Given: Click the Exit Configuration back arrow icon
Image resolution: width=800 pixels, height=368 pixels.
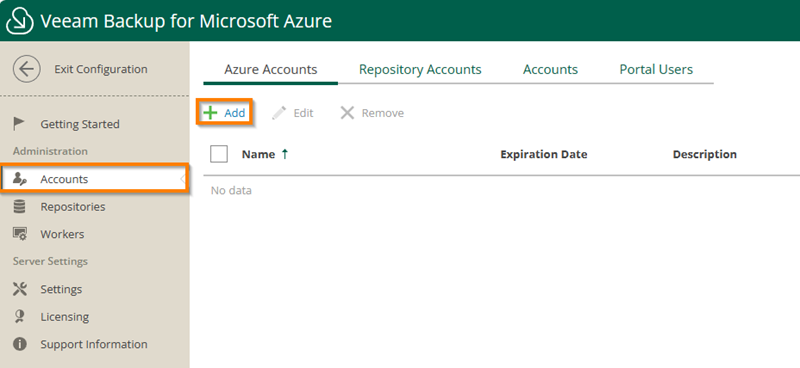Looking at the screenshot, I should [27, 69].
